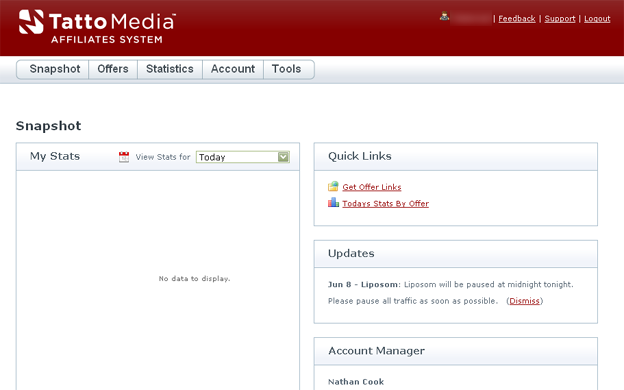Click the bar chart icon next to Todays Stats

click(x=333, y=203)
